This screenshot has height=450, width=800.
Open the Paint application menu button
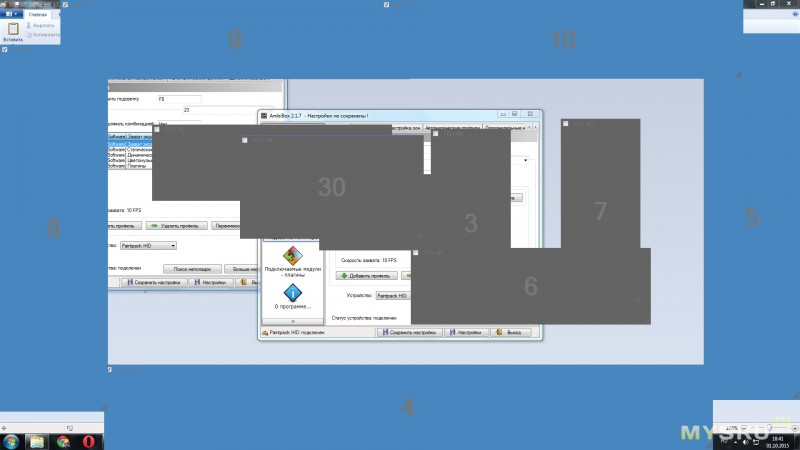coord(11,14)
